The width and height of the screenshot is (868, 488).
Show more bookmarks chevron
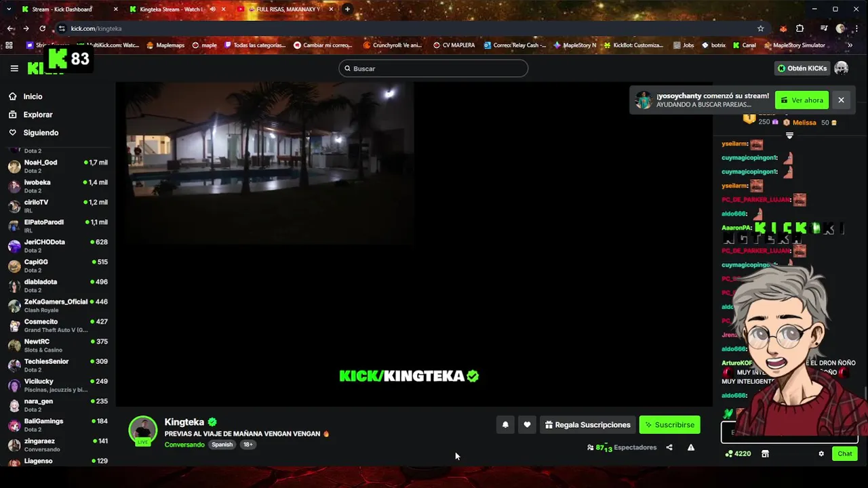point(850,45)
